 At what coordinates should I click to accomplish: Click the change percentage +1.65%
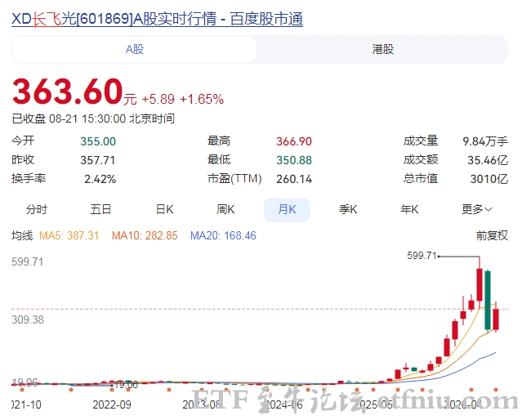(202, 99)
